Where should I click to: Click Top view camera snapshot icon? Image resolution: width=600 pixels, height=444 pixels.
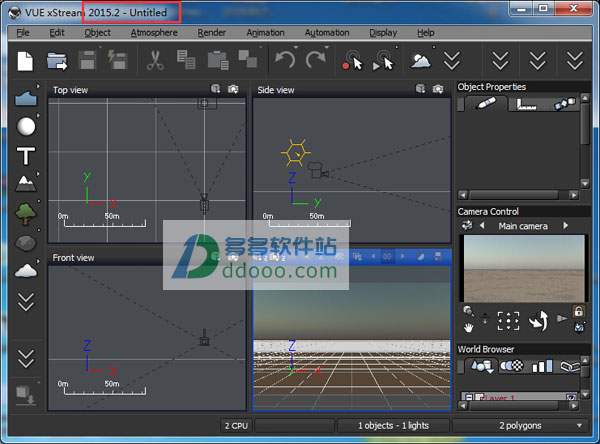233,89
